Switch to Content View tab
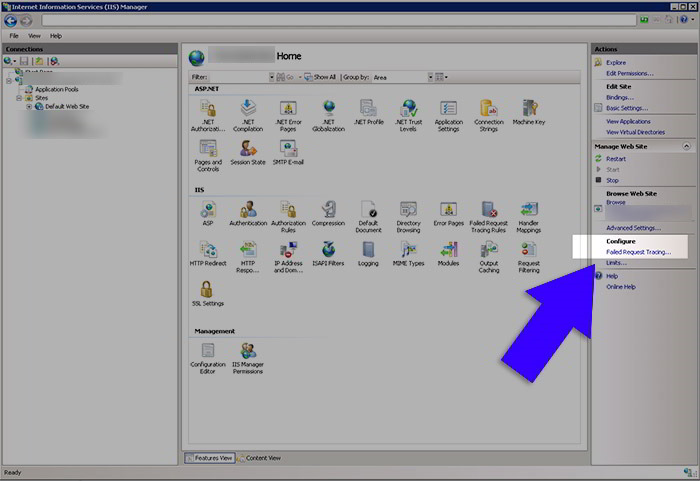 [259, 458]
